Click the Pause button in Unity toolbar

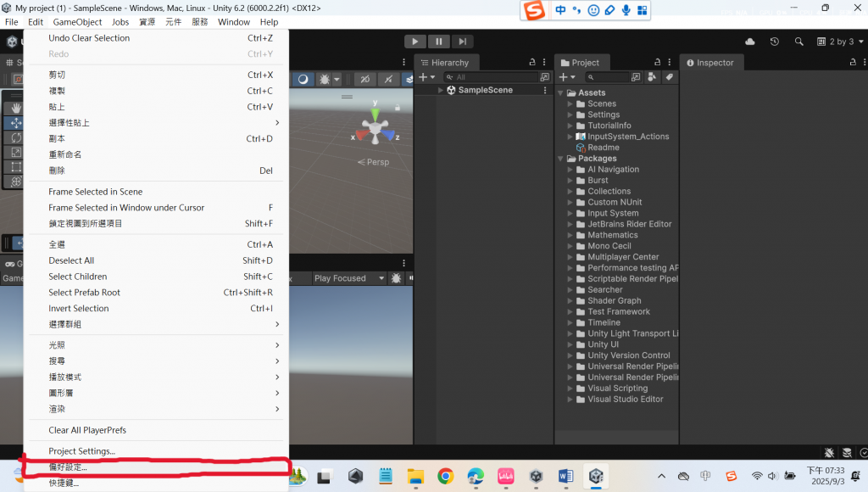pyautogui.click(x=438, y=42)
